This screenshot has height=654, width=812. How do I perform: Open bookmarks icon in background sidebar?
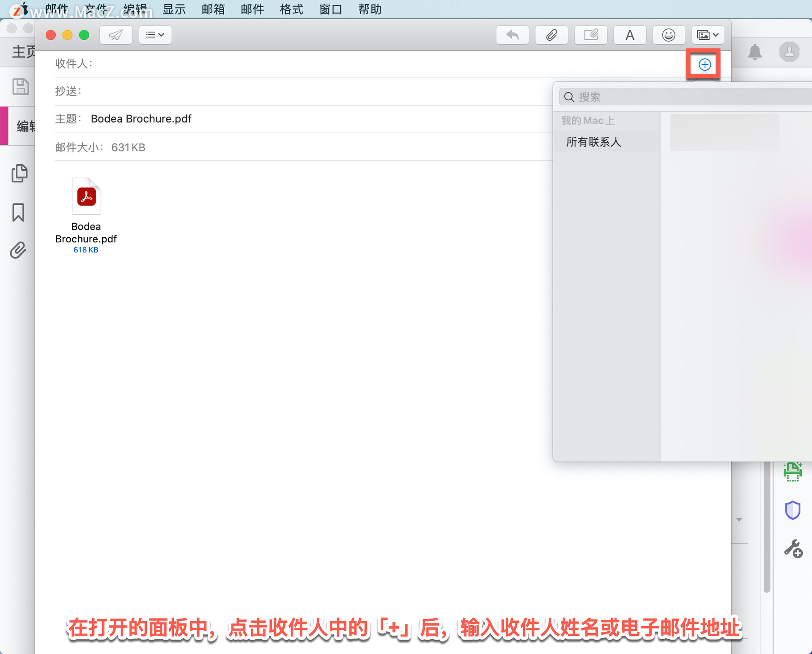tap(18, 212)
